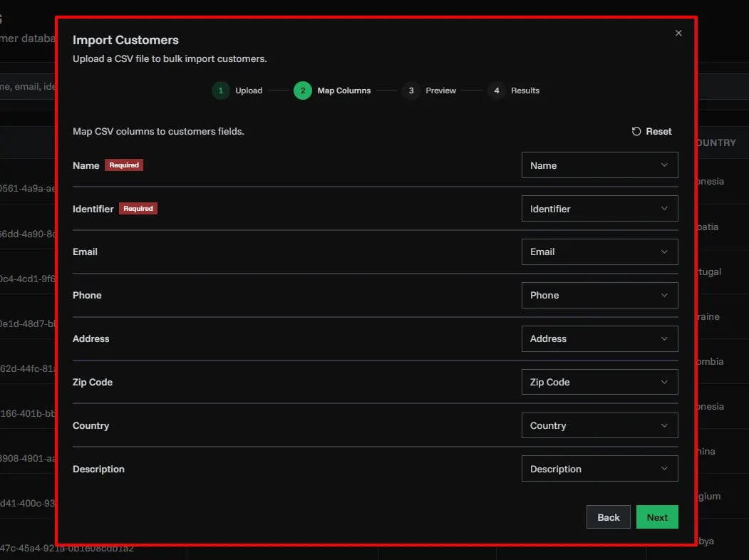
Task: Go Back to the upload step
Action: click(x=608, y=517)
